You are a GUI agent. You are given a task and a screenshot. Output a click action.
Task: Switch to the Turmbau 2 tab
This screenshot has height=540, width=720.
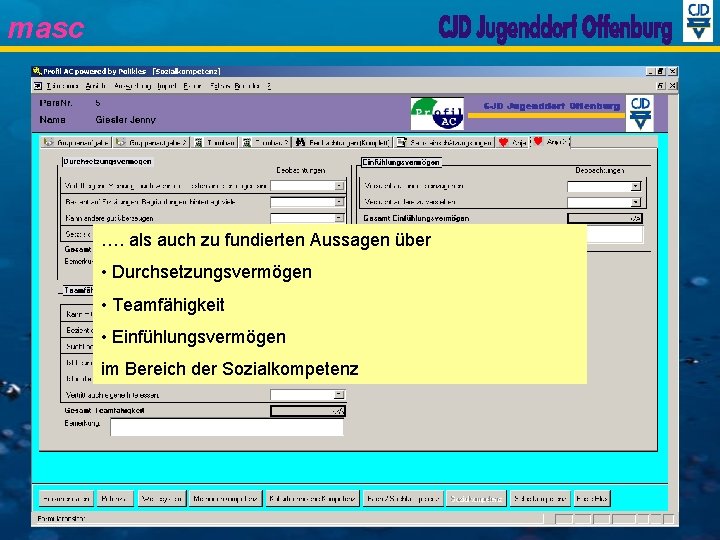click(x=265, y=143)
